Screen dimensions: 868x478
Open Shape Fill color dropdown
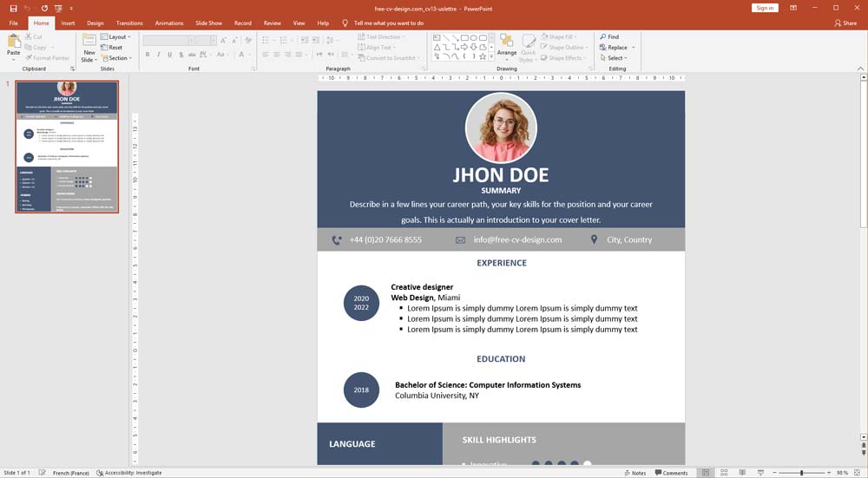[x=558, y=36]
